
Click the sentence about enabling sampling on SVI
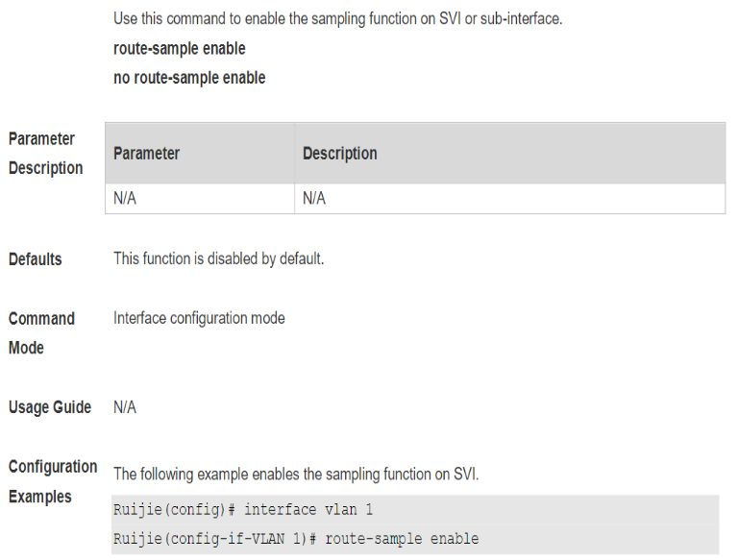point(296,474)
